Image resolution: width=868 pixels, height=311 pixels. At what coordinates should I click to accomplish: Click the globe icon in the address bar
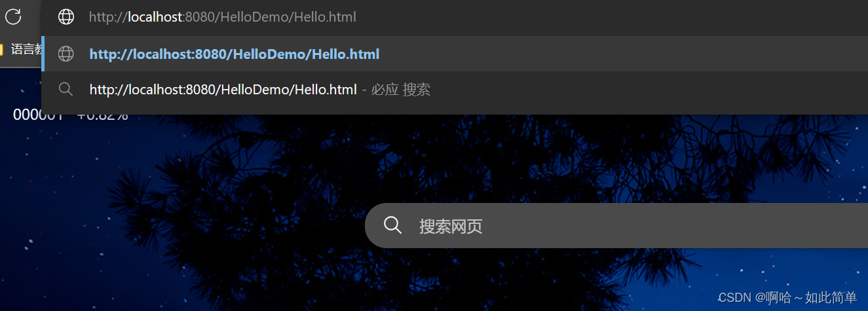pos(66,17)
